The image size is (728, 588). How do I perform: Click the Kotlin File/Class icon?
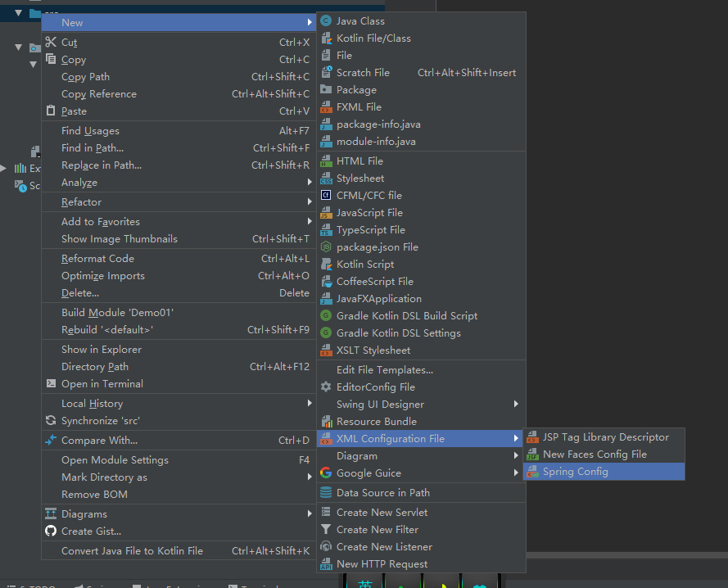[327, 38]
